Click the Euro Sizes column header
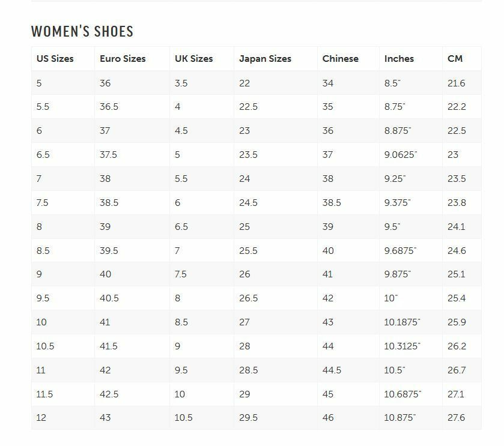 pos(123,59)
